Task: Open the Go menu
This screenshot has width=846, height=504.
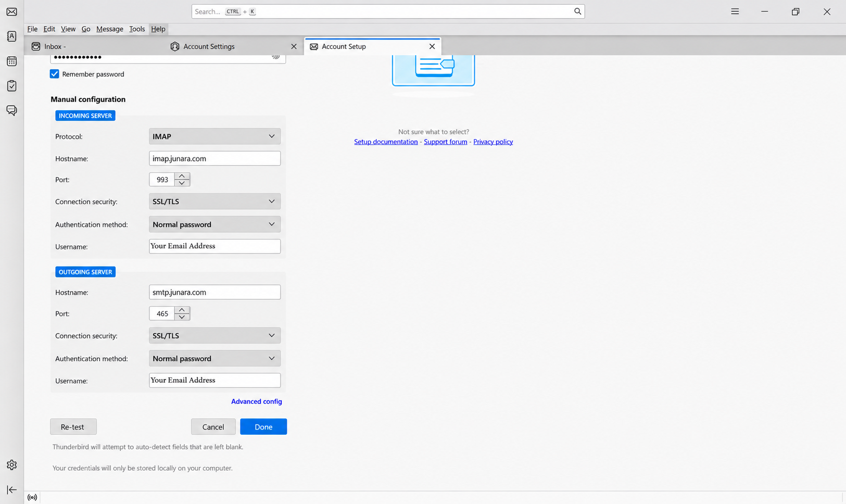Action: (x=86, y=29)
